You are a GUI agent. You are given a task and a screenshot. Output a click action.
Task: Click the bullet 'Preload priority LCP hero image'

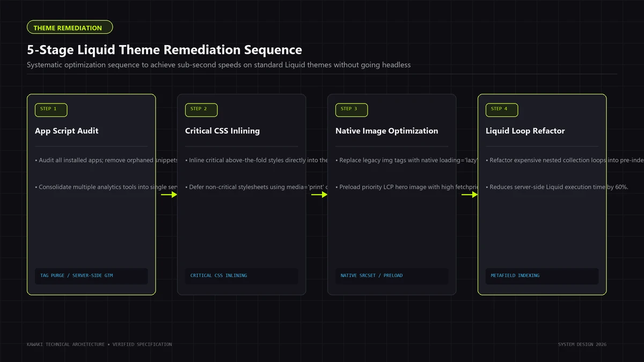tap(407, 187)
